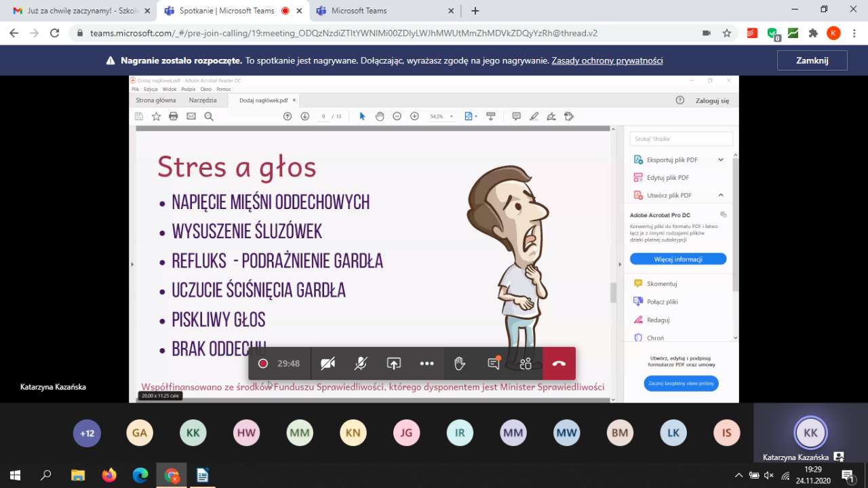Show the participants list panel
Viewport: 868px width, 488px height.
[526, 364]
